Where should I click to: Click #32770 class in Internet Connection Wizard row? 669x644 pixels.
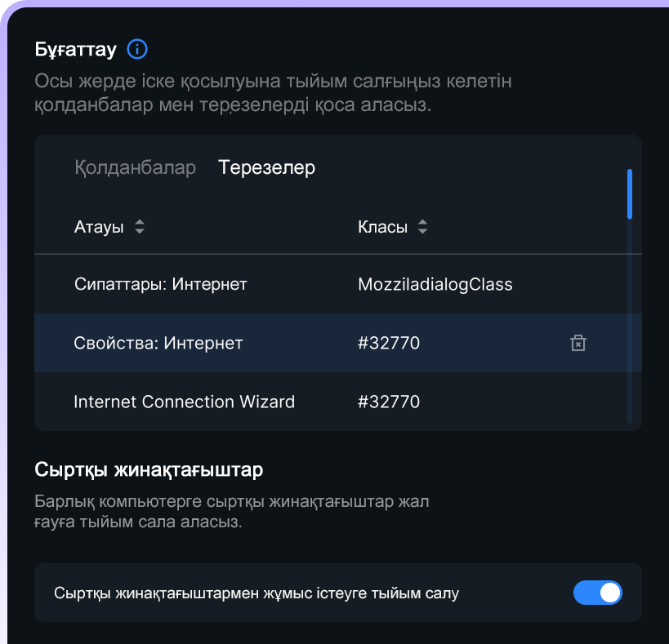point(389,402)
